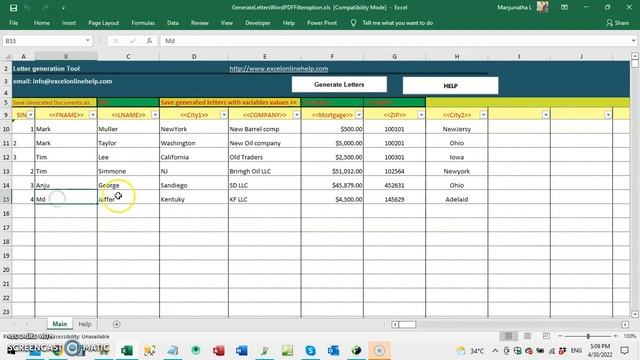This screenshot has width=640, height=360.
Task: Open the Formulas ribbon tab
Action: pos(143,23)
